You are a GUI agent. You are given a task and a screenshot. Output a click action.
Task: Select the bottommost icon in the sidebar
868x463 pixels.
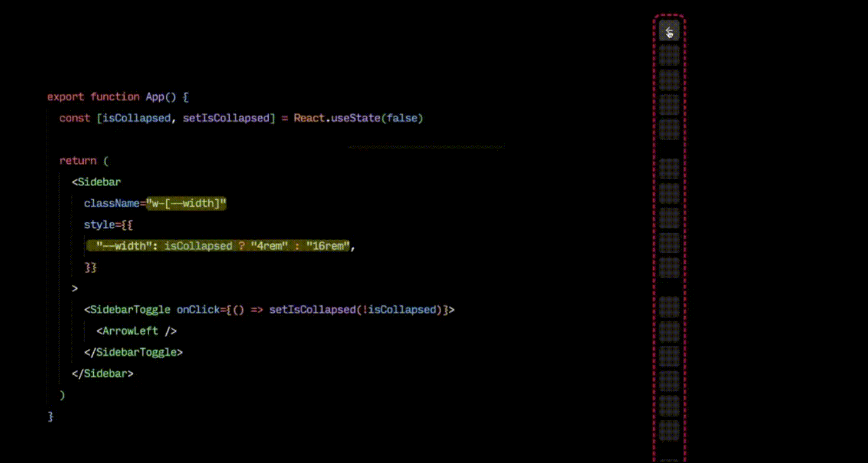point(669,431)
